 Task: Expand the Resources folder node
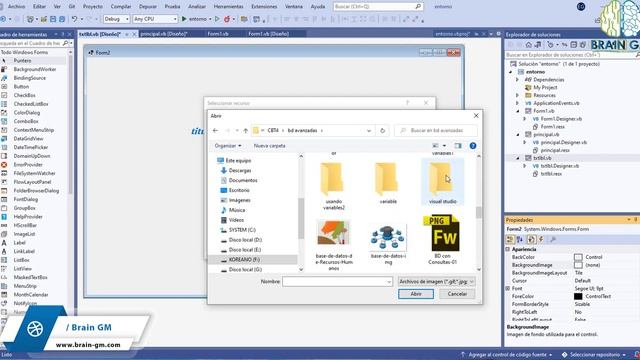pyautogui.click(x=518, y=95)
